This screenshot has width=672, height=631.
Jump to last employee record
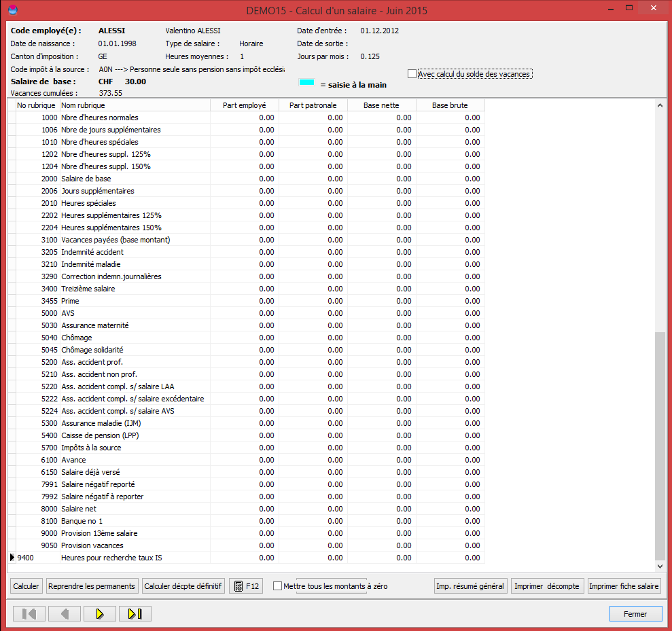pos(135,614)
